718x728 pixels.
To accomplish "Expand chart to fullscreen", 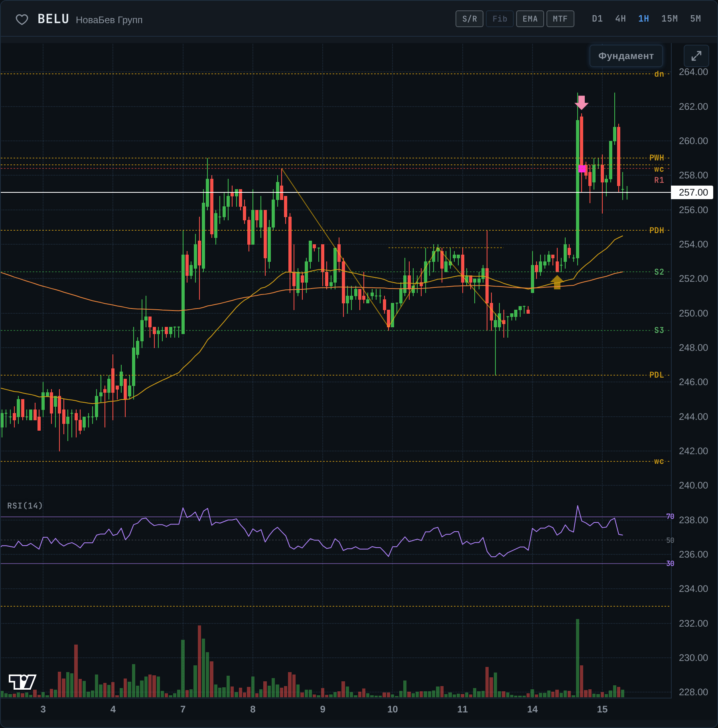I will click(x=696, y=56).
